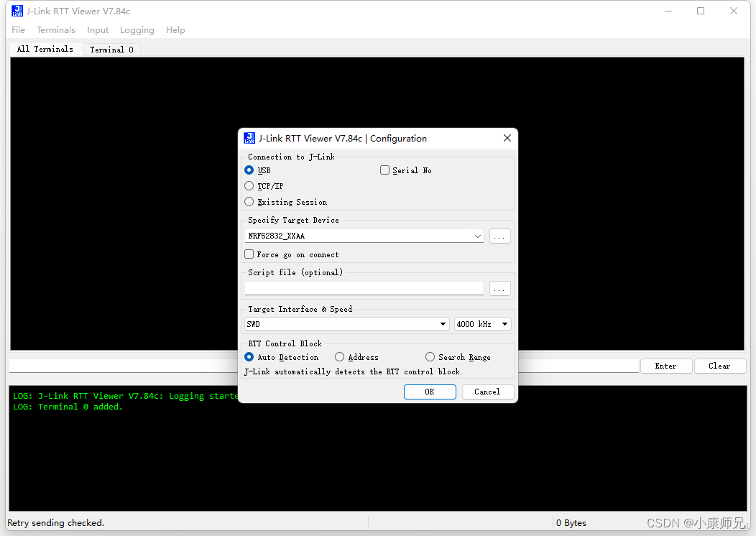Open the Help menu
This screenshot has width=756, height=536.
[x=175, y=30]
